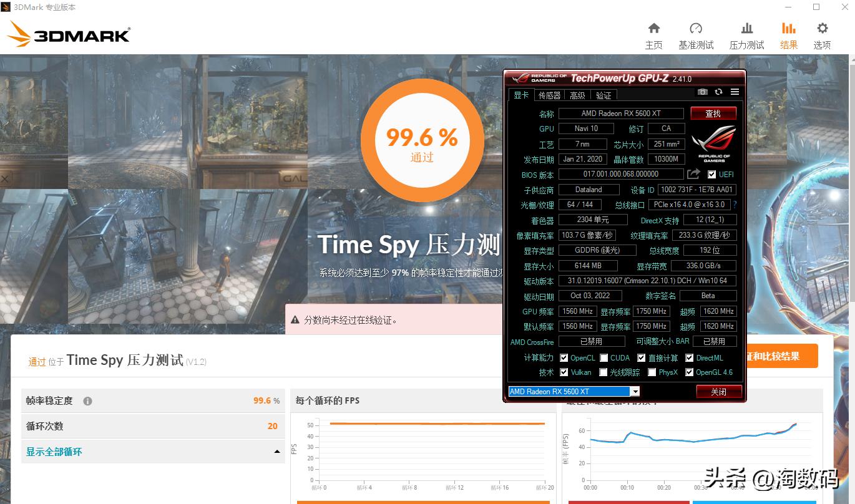855x504 pixels.
Task: Click the BIOS 版本 field 017.001.000.068.000000
Action: tap(621, 174)
